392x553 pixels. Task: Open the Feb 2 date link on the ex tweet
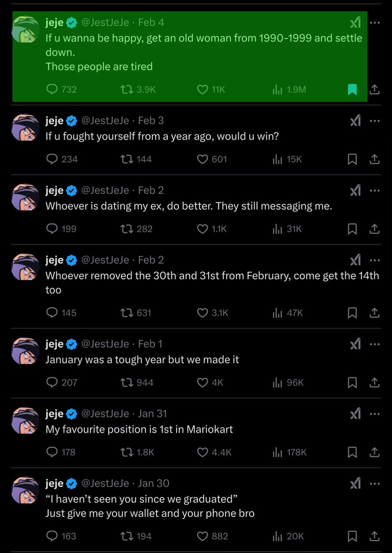point(151,190)
